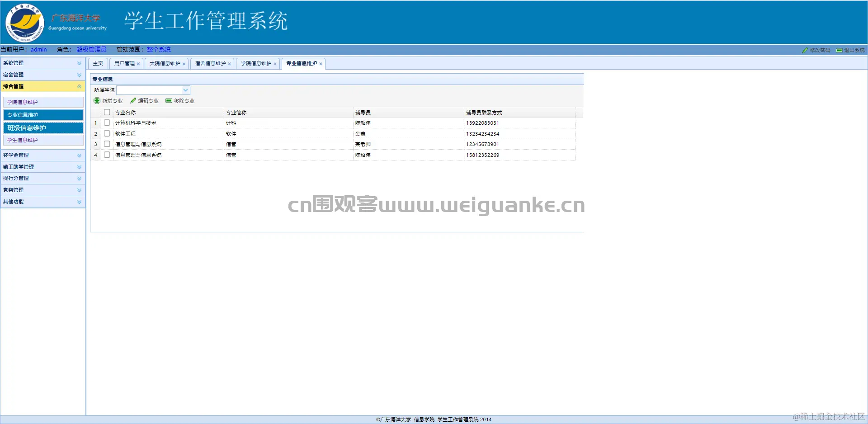Click the 编辑专业 button label
Viewport: 868px width, 424px height.
click(148, 101)
